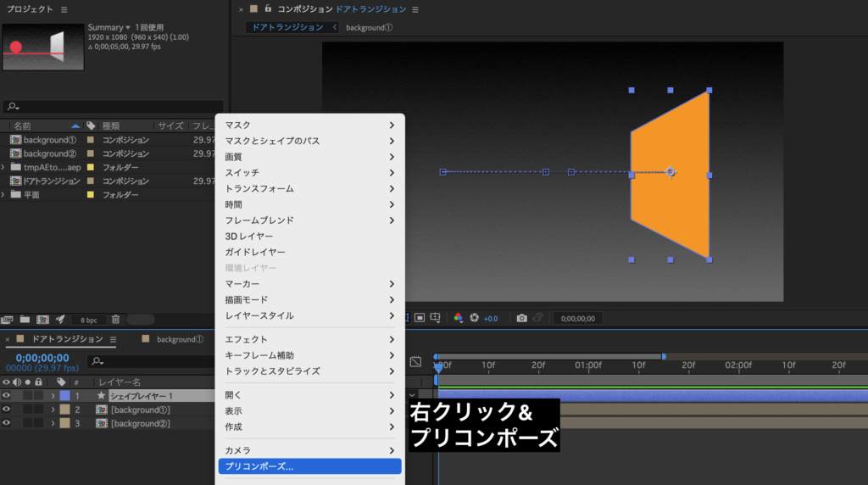The image size is (868, 485).
Task: Toggle visibility of layer 2 background①
Action: tap(7, 410)
